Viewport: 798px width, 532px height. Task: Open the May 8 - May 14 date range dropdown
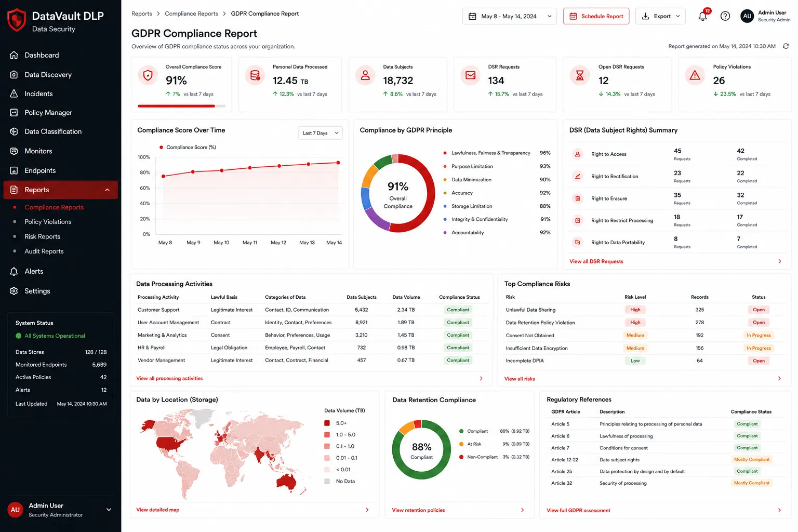click(x=509, y=16)
